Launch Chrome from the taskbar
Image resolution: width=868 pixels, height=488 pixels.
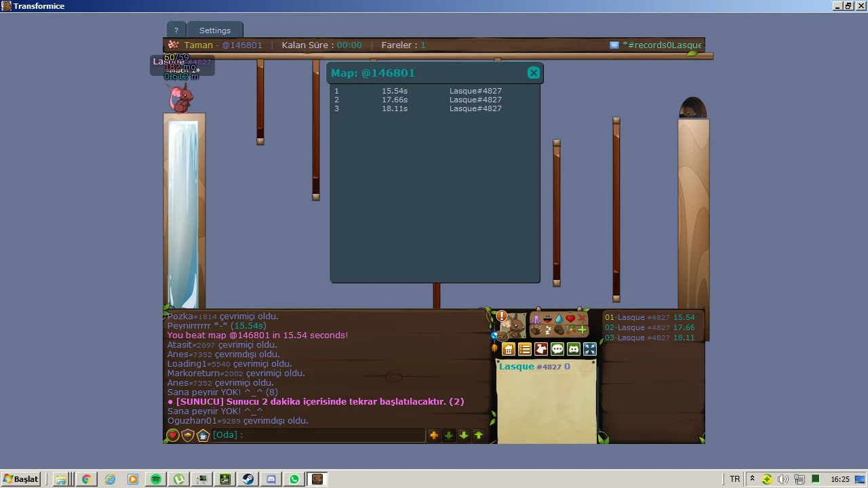tap(86, 479)
